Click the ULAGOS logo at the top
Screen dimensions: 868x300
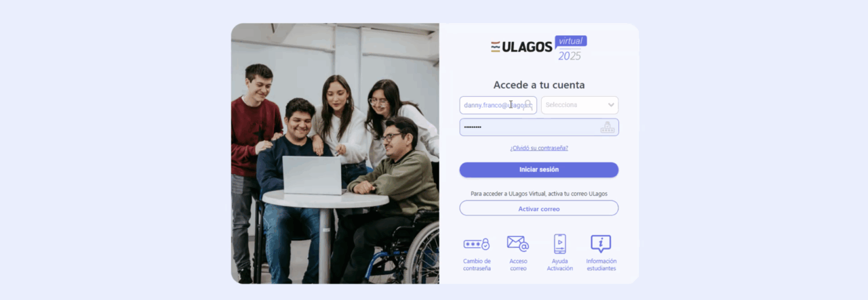[x=521, y=47]
